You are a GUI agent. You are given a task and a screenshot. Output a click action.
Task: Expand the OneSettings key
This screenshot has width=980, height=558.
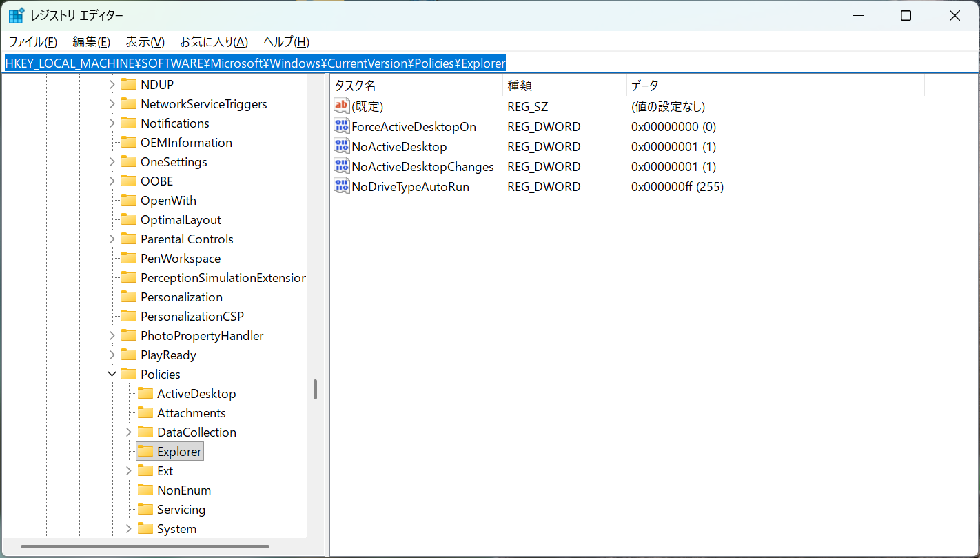[112, 161]
